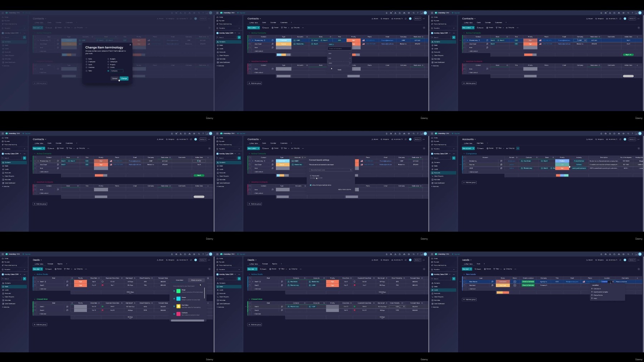644x362 pixels.
Task: Uncheck Stage column checkbox in Core Deal popup
Action: 174,291
